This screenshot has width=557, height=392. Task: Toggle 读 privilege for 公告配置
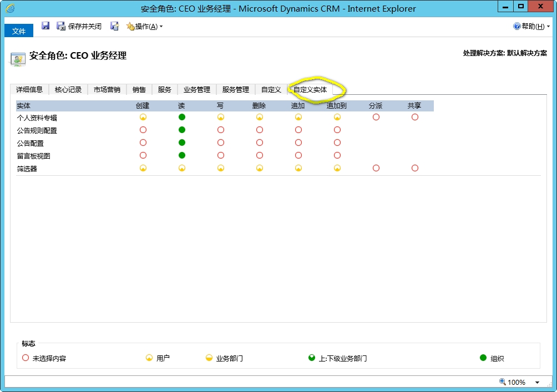click(x=182, y=142)
